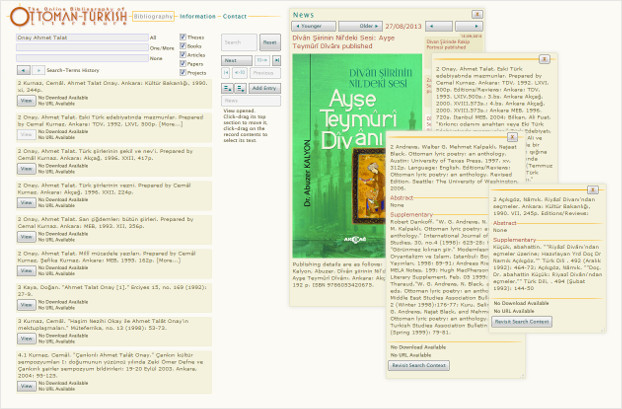Image resolution: width=622 pixels, height=409 pixels.
Task: View the Çankırılı Ahmet Talât Onay entry
Action: [27, 386]
